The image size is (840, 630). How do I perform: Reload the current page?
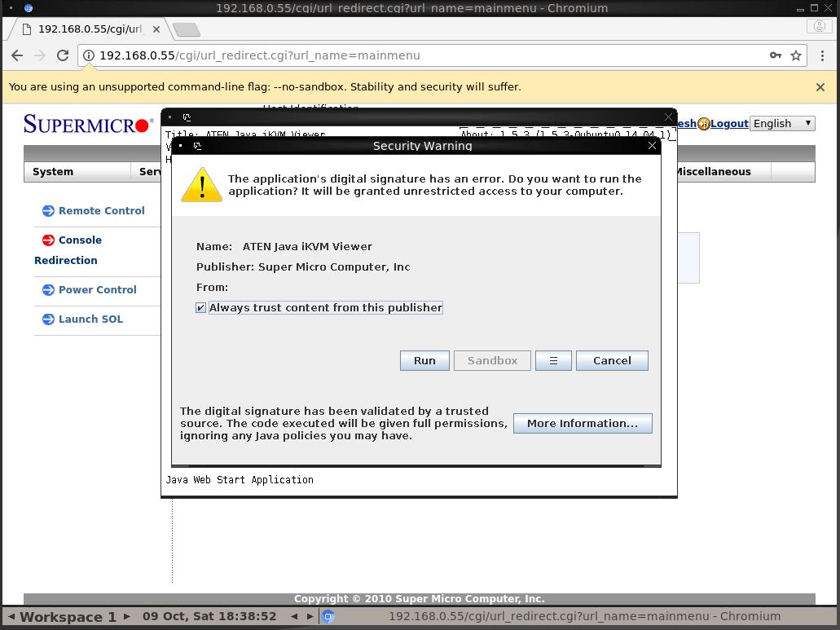pyautogui.click(x=63, y=55)
